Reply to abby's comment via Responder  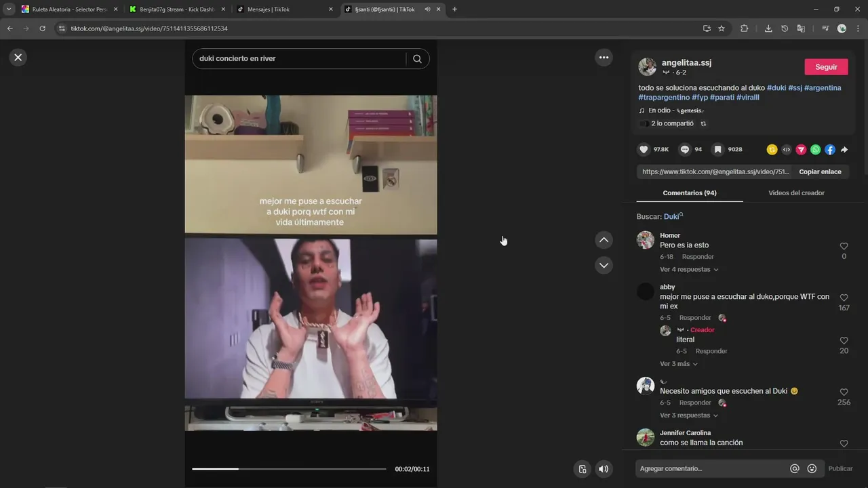(x=695, y=318)
